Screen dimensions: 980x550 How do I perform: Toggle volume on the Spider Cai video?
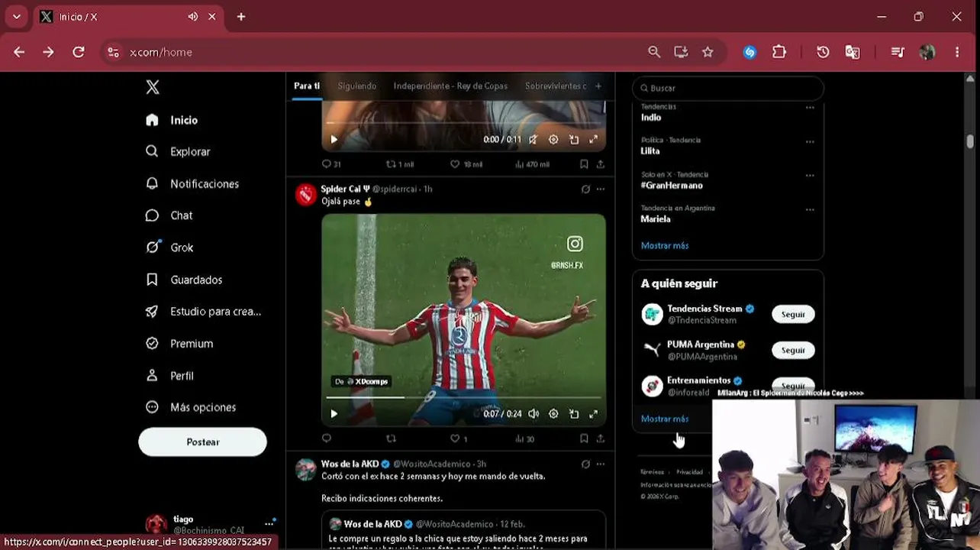(534, 414)
